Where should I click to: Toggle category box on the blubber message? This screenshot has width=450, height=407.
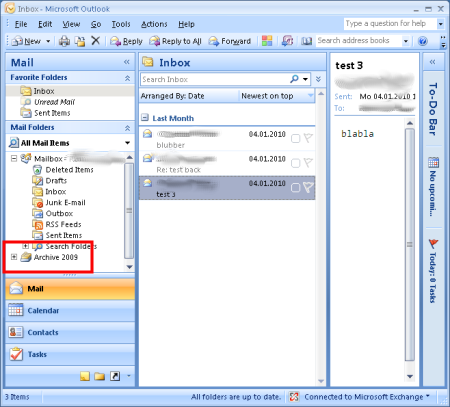pos(295,138)
